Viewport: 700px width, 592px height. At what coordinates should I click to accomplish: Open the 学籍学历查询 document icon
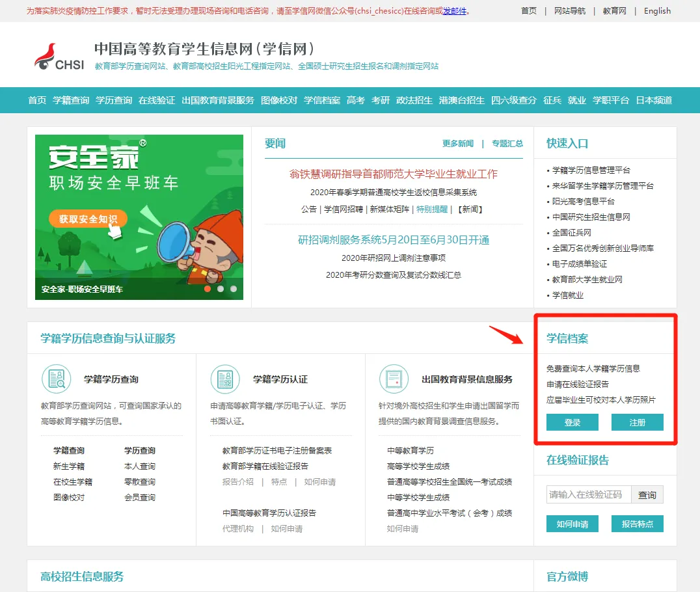pos(56,379)
